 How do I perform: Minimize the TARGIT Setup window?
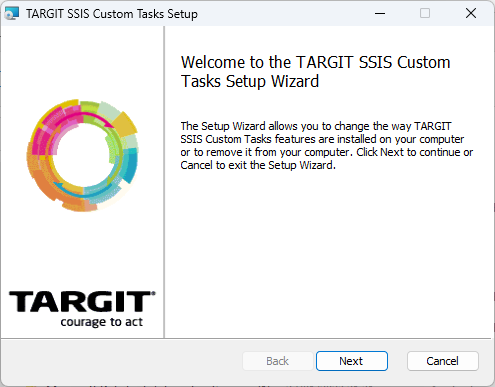coord(380,13)
